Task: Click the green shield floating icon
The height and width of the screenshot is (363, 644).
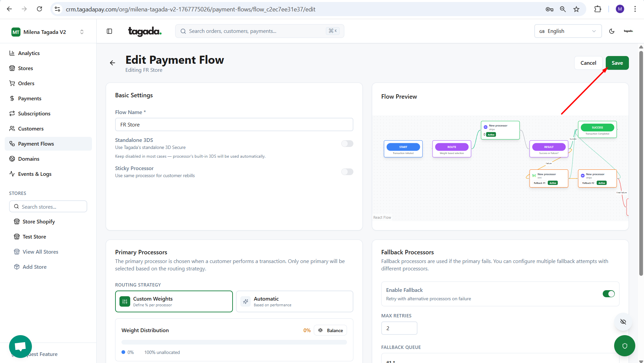Action: [x=624, y=346]
